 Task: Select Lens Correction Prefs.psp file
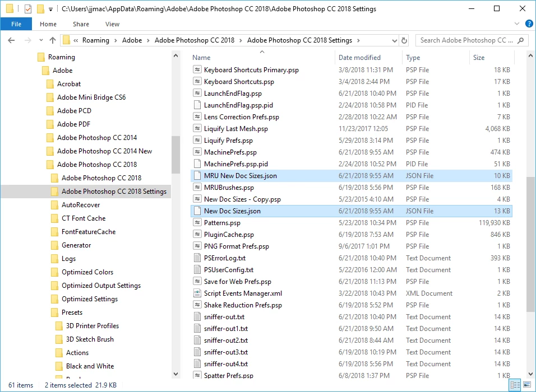(x=241, y=117)
